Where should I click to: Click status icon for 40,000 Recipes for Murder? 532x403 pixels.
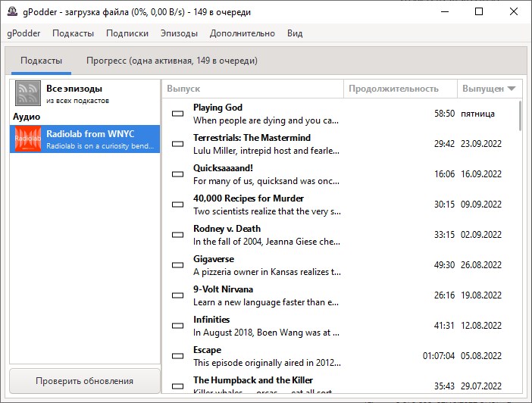tap(178, 205)
